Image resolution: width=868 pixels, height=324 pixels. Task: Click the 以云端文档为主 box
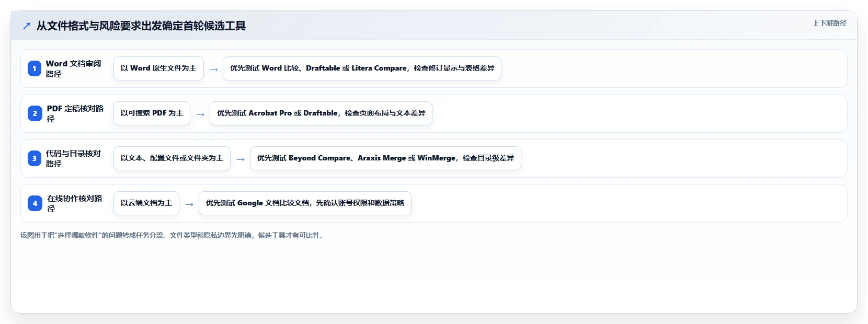coord(146,203)
